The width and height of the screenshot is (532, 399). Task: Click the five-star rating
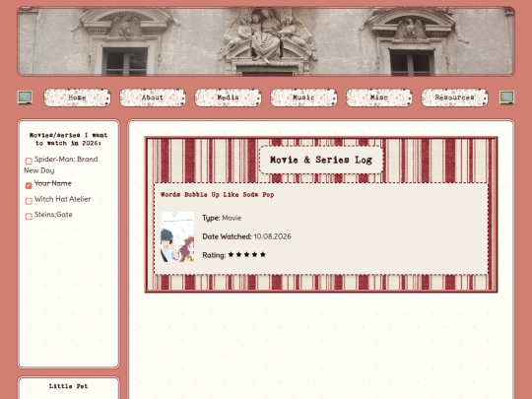pyautogui.click(x=247, y=254)
